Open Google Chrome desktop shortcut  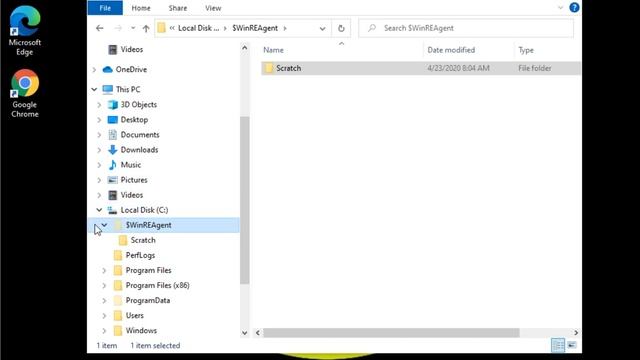[x=24, y=93]
